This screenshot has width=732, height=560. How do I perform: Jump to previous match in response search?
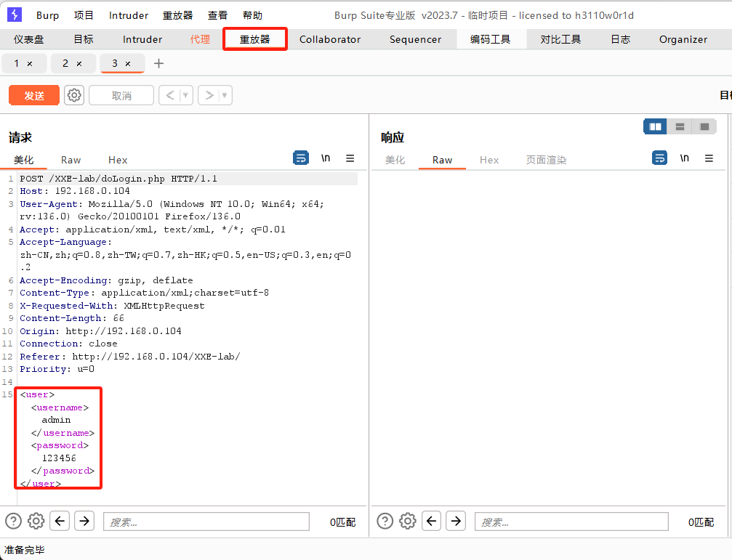click(x=431, y=520)
